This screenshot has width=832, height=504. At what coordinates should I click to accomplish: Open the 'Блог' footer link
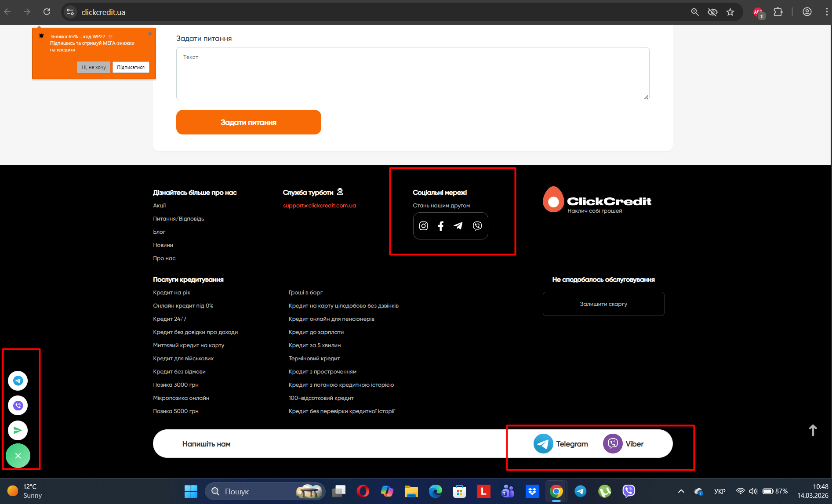click(x=159, y=232)
